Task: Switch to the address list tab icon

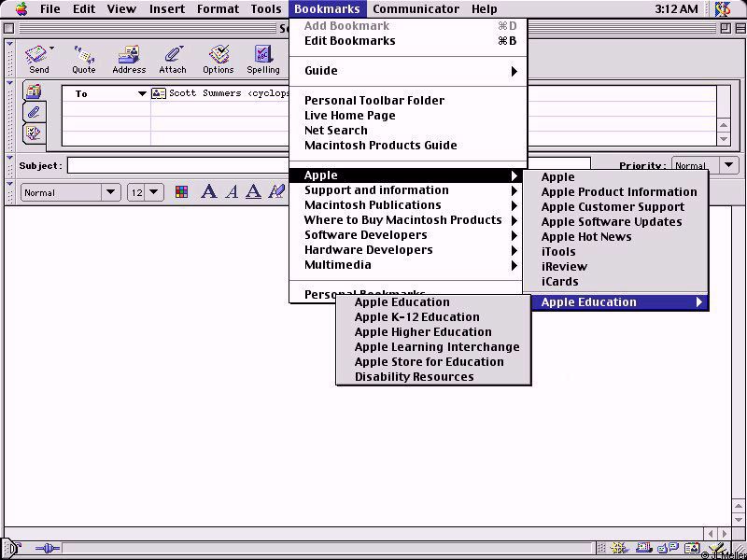Action: point(34,91)
